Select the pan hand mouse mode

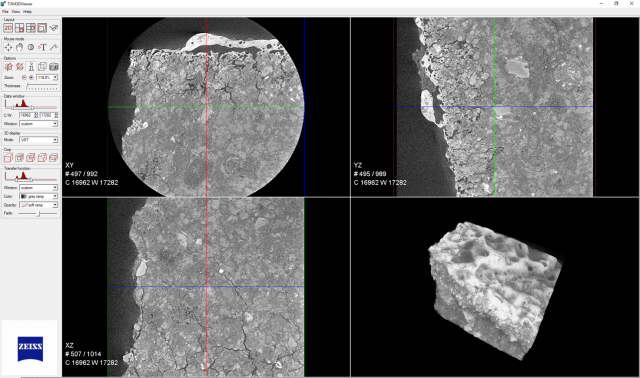coord(19,47)
